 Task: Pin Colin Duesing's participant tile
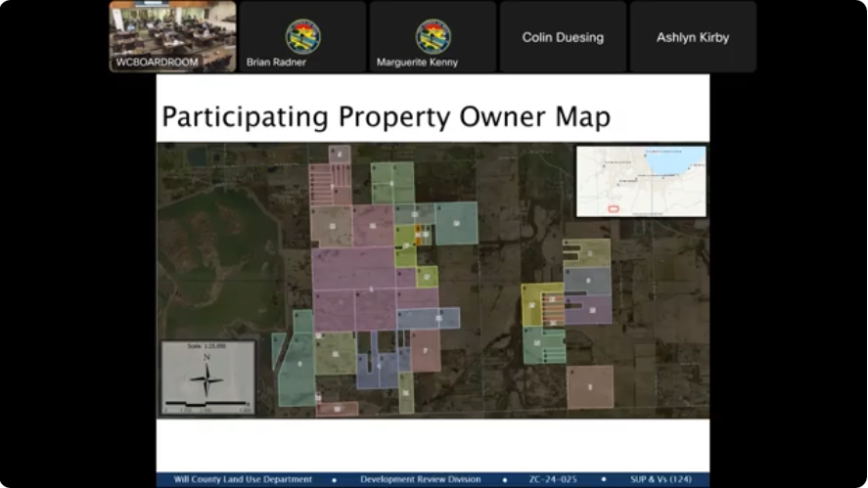(563, 37)
